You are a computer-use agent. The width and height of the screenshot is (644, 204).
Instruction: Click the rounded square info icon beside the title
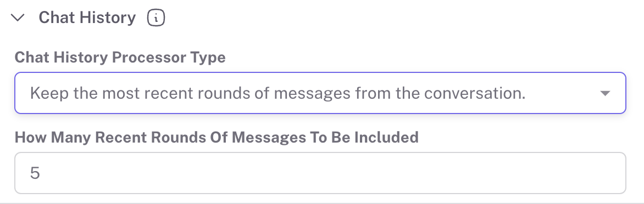156,18
